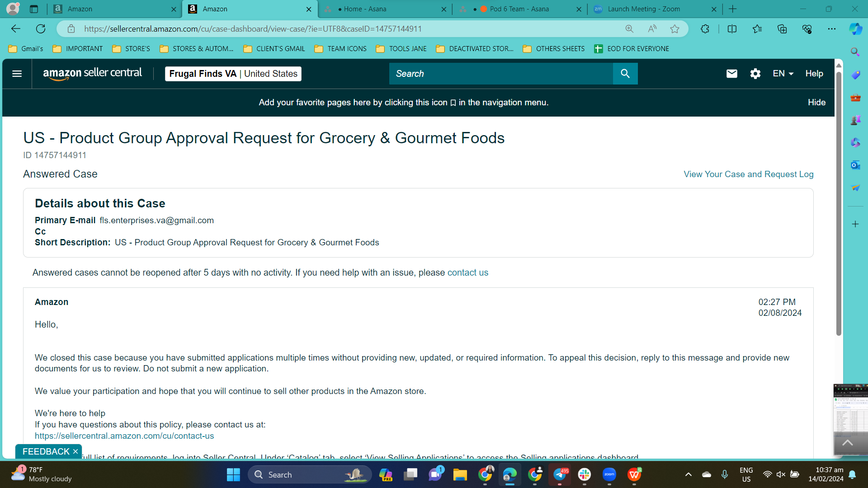Toggle split screen view icon
868x488 pixels.
coord(732,29)
